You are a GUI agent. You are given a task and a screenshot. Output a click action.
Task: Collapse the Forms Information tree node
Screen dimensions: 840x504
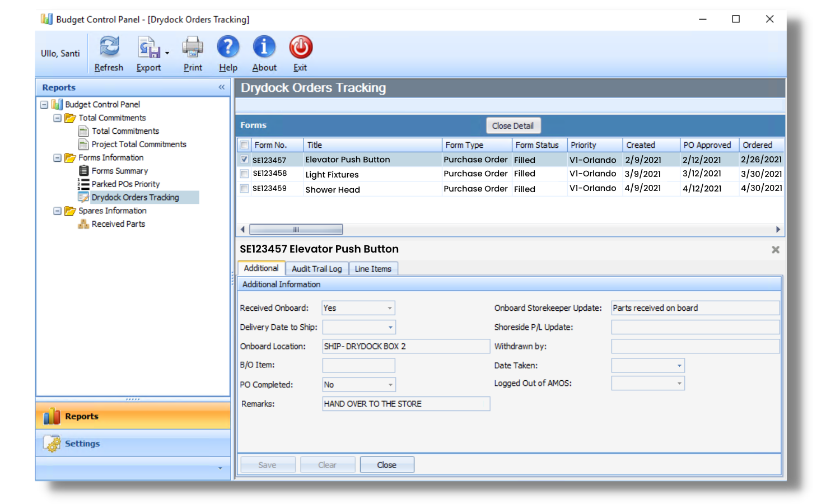57,157
